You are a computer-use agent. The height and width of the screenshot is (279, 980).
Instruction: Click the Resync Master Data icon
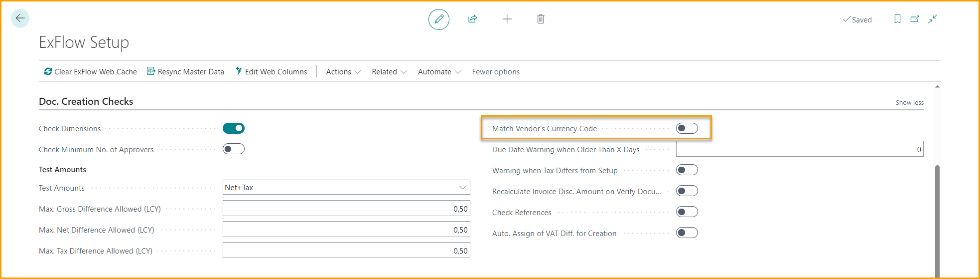(x=151, y=71)
